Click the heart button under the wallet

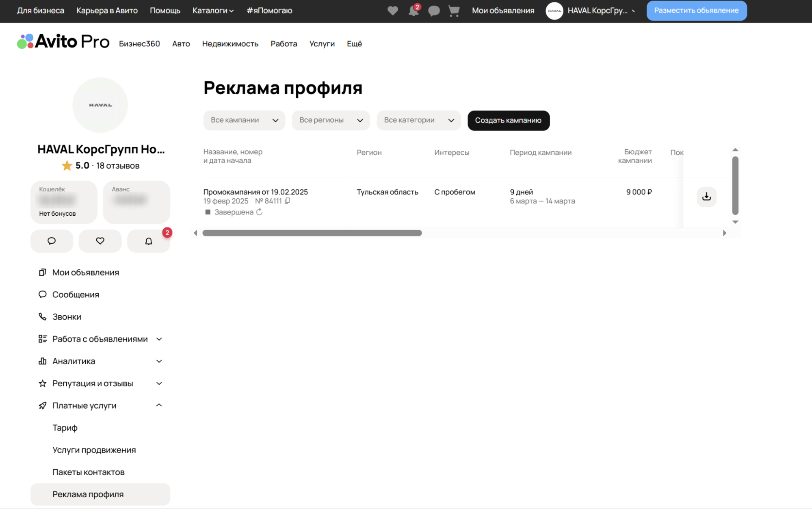pos(100,241)
